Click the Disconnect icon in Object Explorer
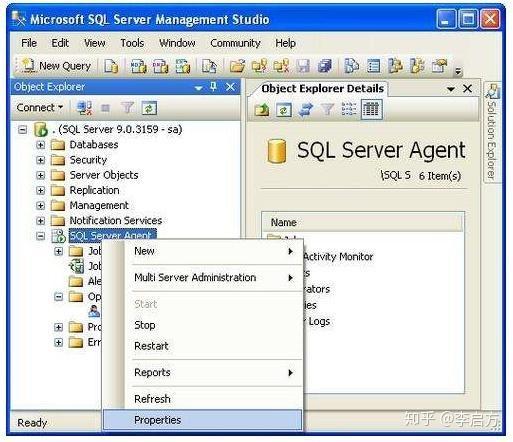The image size is (513, 442). (84, 108)
